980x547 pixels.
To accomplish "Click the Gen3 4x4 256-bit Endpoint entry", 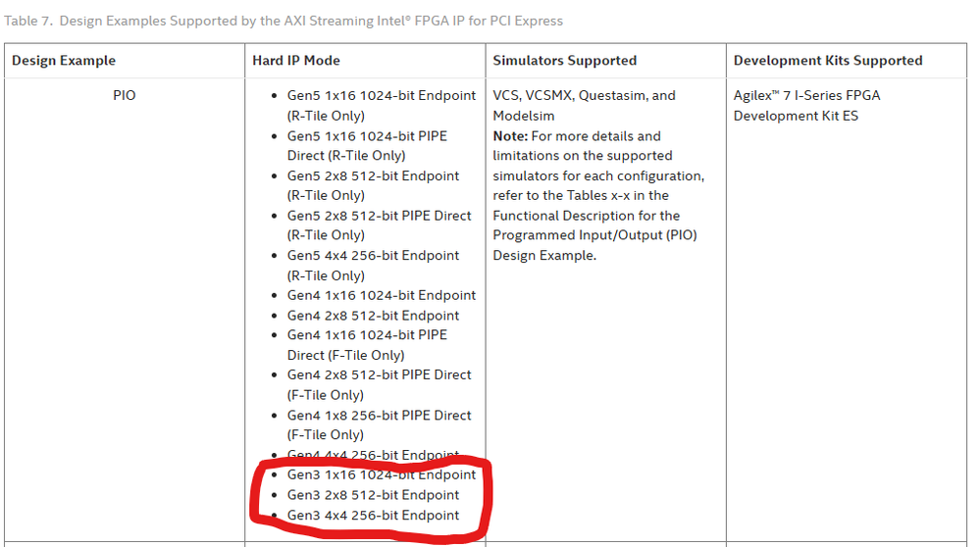I will tap(373, 516).
